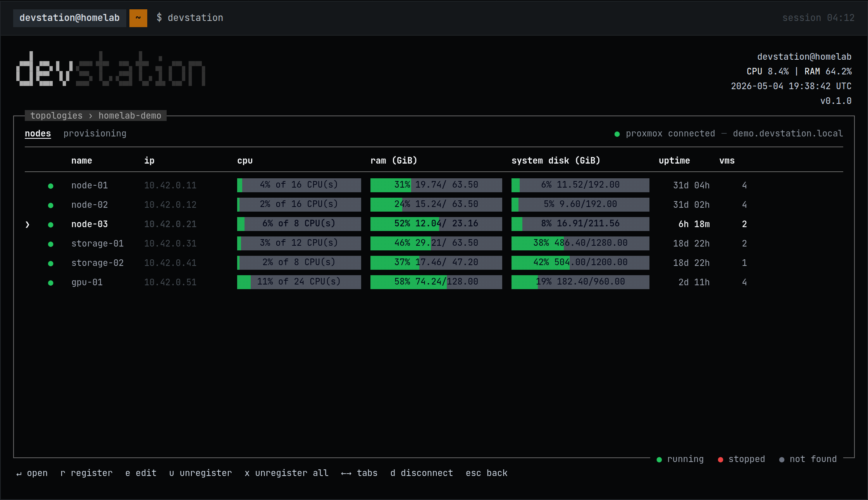This screenshot has height=500, width=868.
Task: Click the $ devstation command text
Action: point(190,18)
